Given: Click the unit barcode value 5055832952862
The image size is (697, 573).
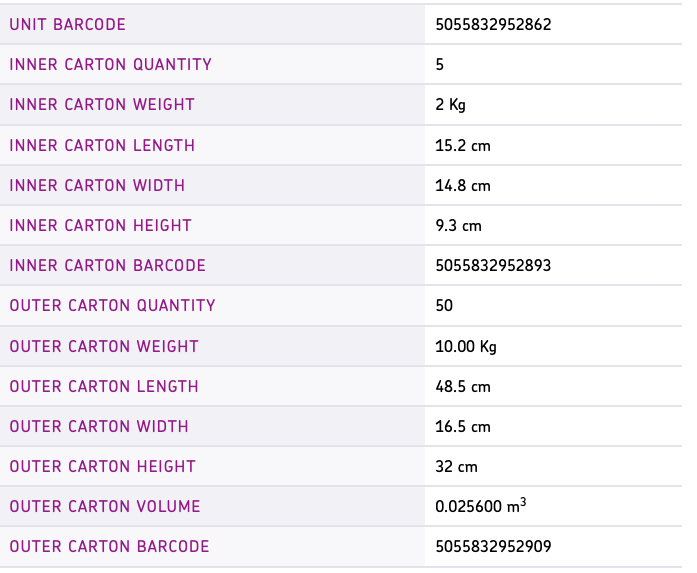Looking at the screenshot, I should coord(493,24).
